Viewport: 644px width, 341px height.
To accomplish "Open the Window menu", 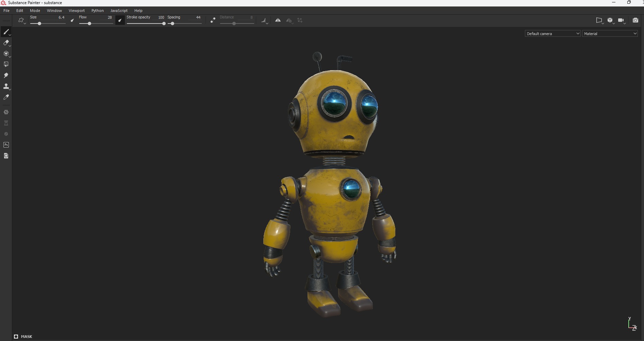I will point(54,11).
